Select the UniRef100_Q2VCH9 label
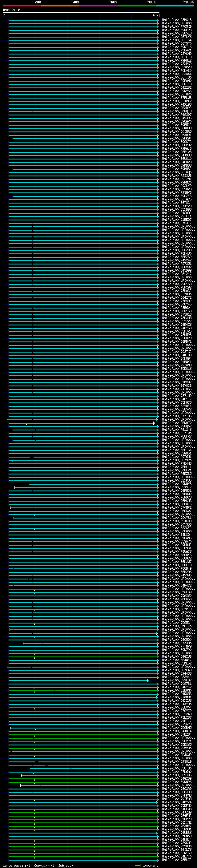Viewport: 197px width, 868px height. point(176,54)
